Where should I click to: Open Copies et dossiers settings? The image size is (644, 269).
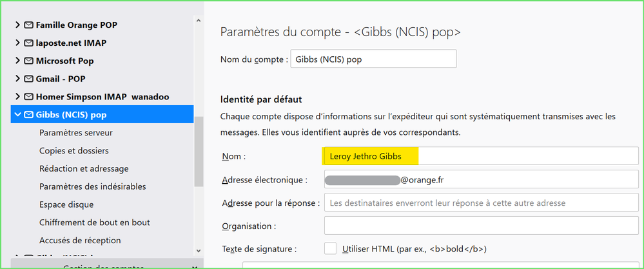click(73, 151)
